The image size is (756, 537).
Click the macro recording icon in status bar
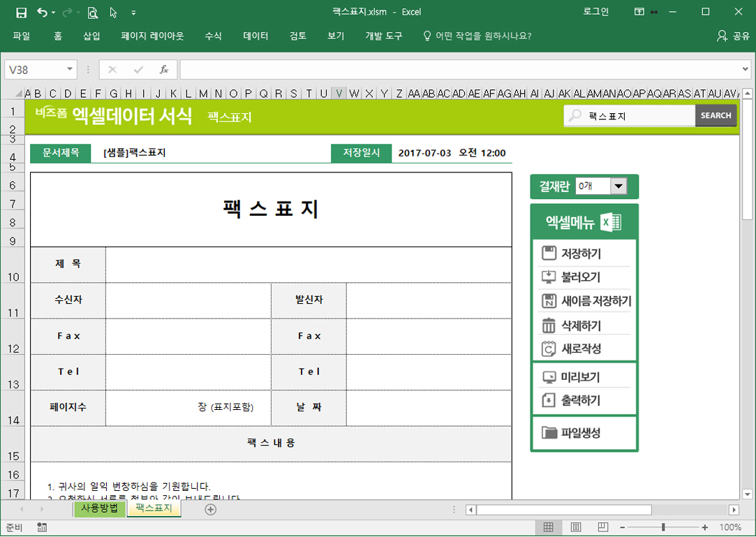pos(42,527)
